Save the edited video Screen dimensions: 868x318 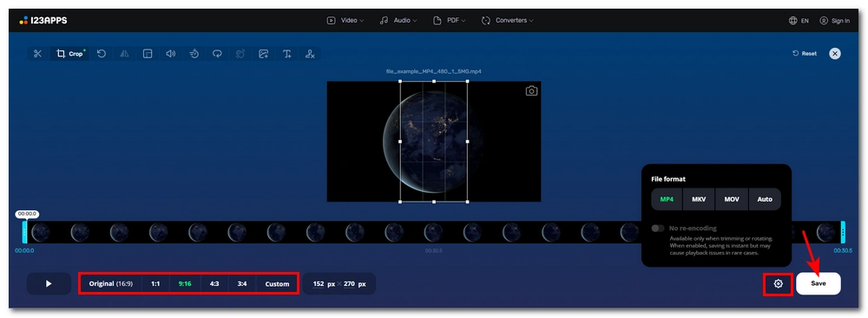point(819,283)
